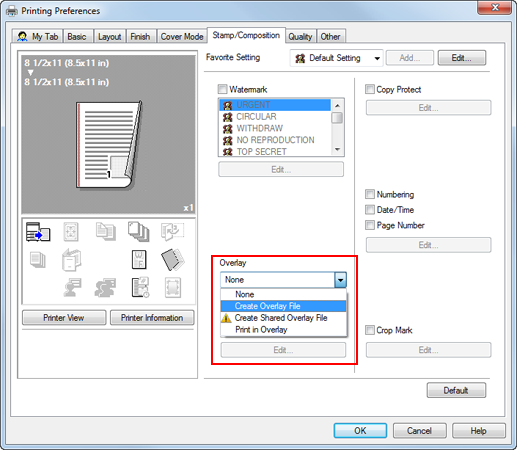Screen dimensions: 517x450
Task: Select URGENT watermark entry
Action: (x=276, y=105)
